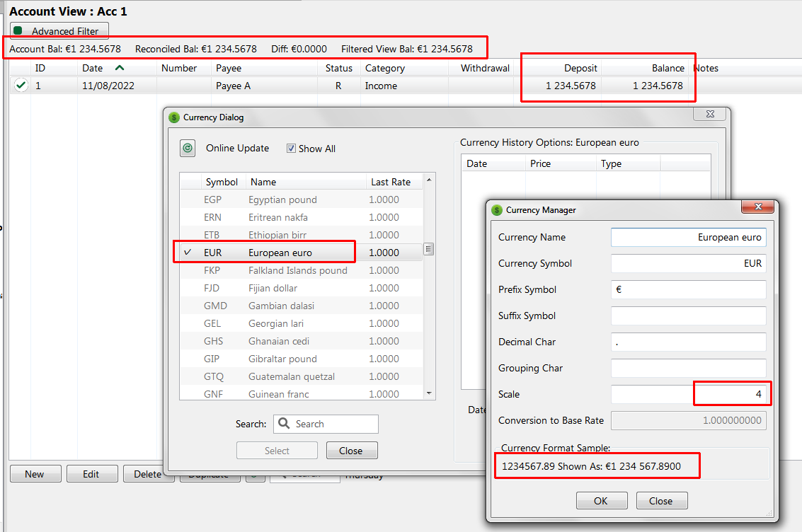Click the Date column sort arrow

[119, 67]
